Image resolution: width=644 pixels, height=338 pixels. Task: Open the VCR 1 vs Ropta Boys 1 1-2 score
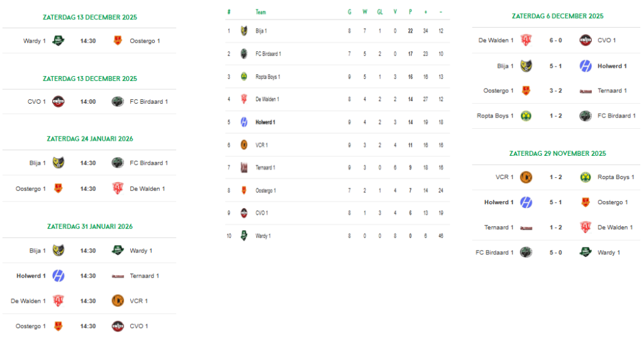[555, 177]
